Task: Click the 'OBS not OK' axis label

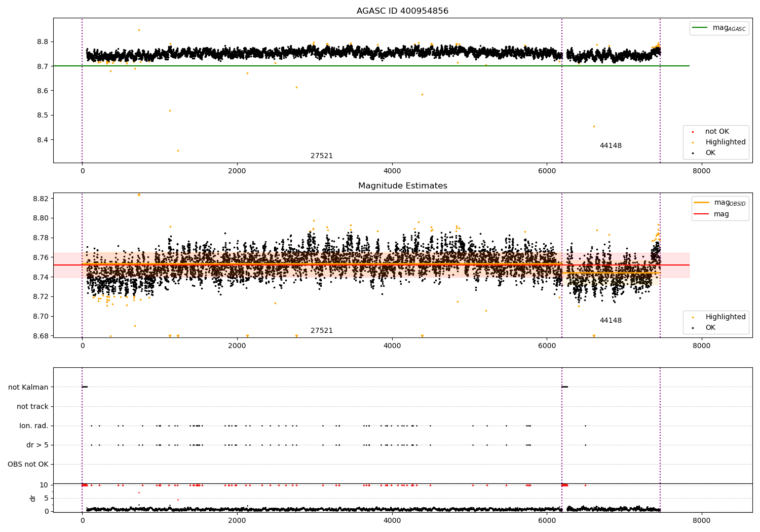Action: 28,464
